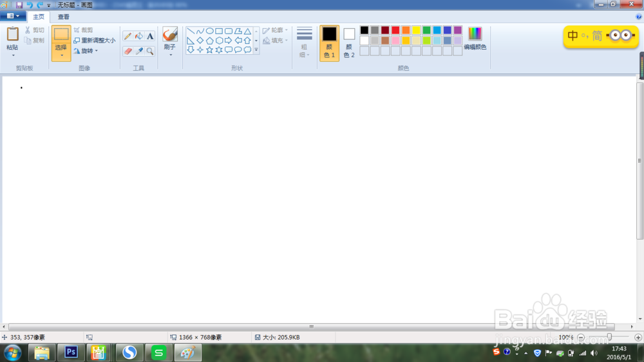Open Photoshop from the taskbar
Image resolution: width=644 pixels, height=362 pixels.
[71, 352]
